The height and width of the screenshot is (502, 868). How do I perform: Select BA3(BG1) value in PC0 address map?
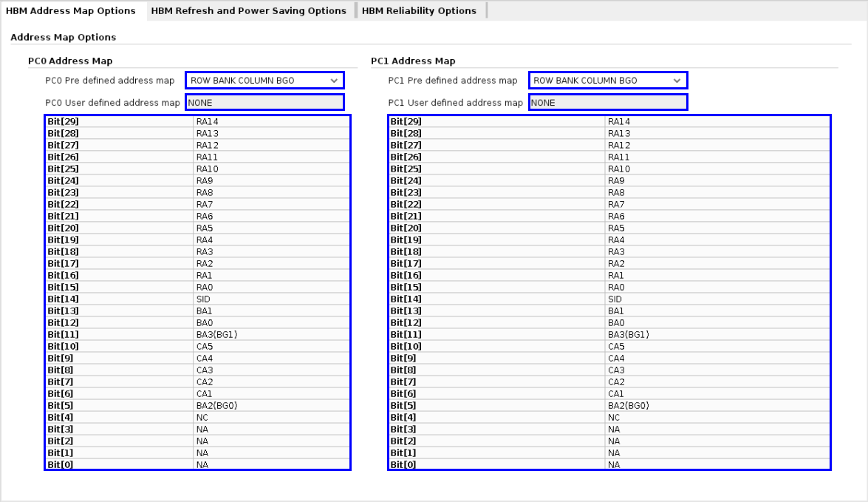(x=270, y=334)
